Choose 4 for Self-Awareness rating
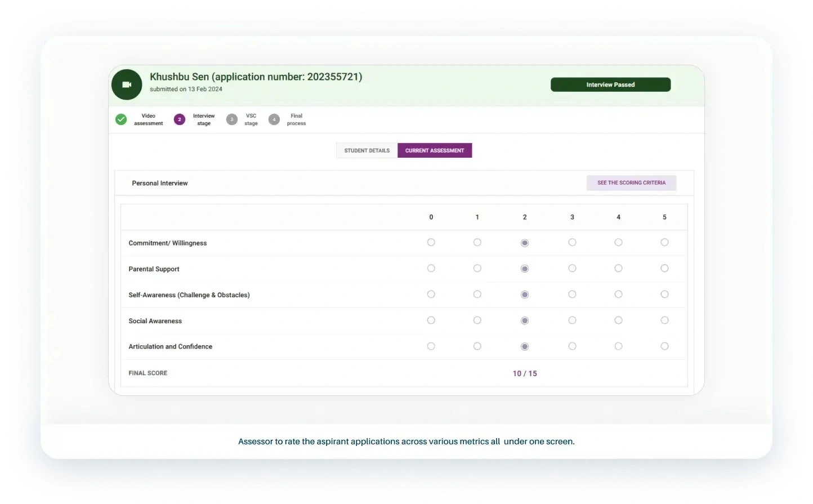This screenshot has width=813, height=504. click(x=618, y=295)
